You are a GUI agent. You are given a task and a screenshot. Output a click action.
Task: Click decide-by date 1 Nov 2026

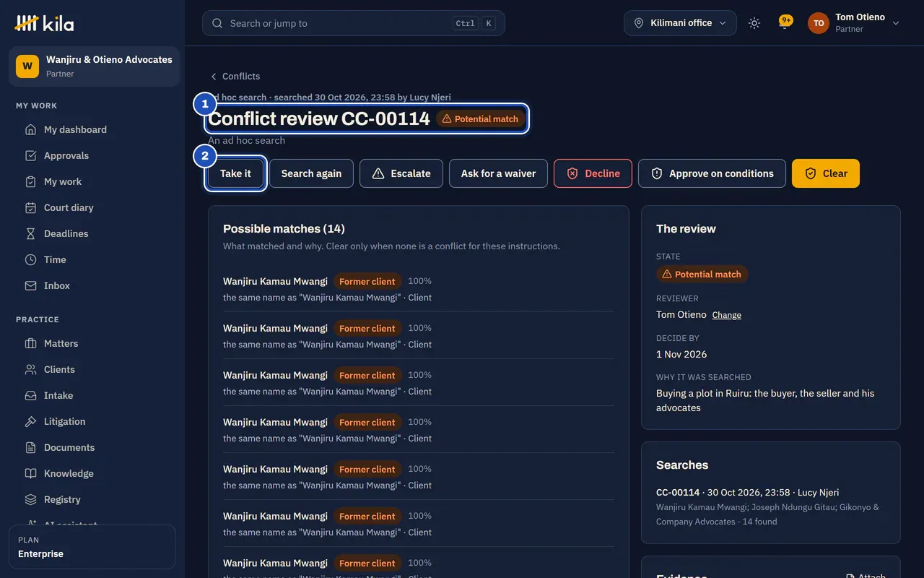tap(681, 354)
